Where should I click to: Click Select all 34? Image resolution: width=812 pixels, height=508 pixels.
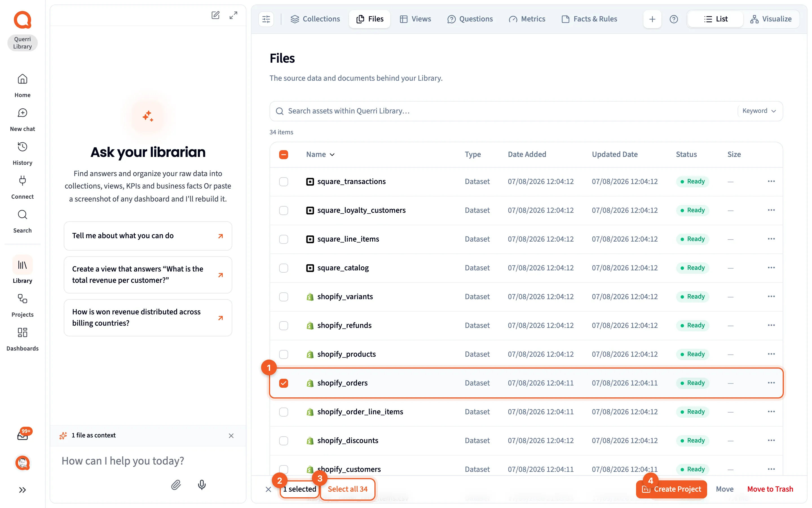click(348, 489)
